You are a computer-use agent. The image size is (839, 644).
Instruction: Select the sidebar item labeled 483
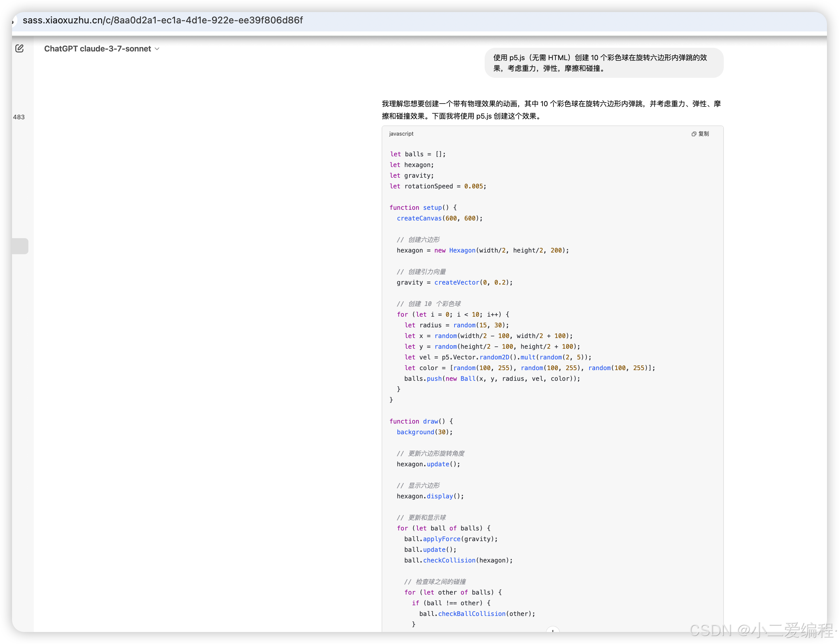[19, 117]
